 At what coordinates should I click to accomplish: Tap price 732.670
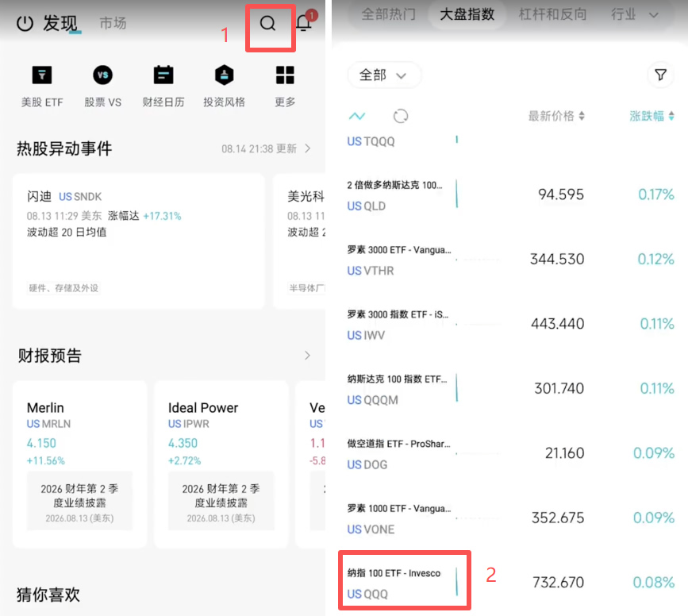[558, 583]
